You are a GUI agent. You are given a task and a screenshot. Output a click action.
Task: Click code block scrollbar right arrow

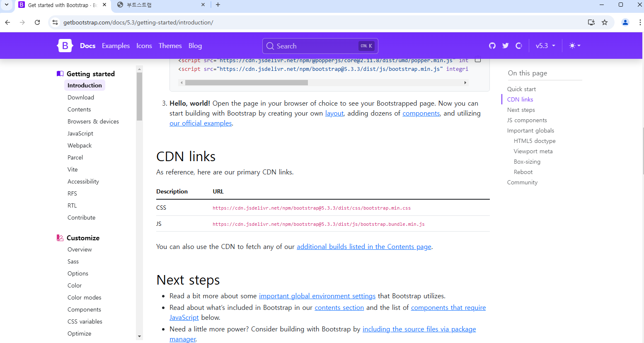coord(465,83)
